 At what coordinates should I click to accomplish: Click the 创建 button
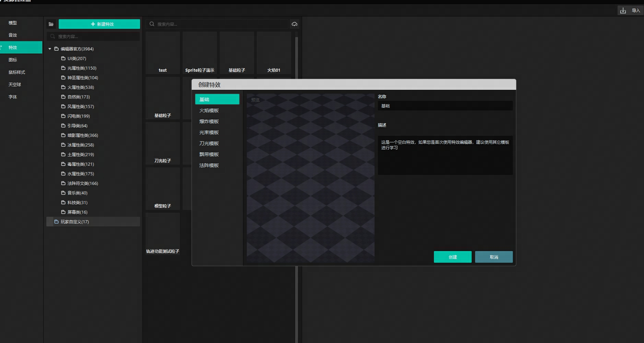click(453, 257)
